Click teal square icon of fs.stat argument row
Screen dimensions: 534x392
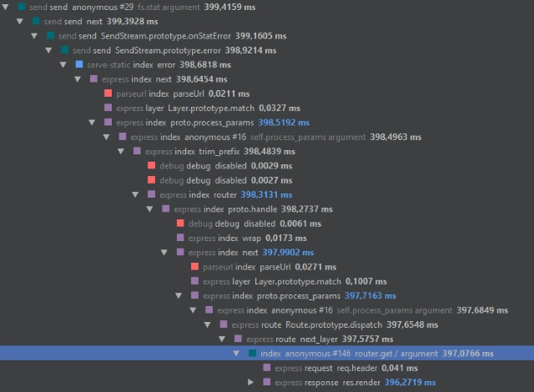[22, 7]
